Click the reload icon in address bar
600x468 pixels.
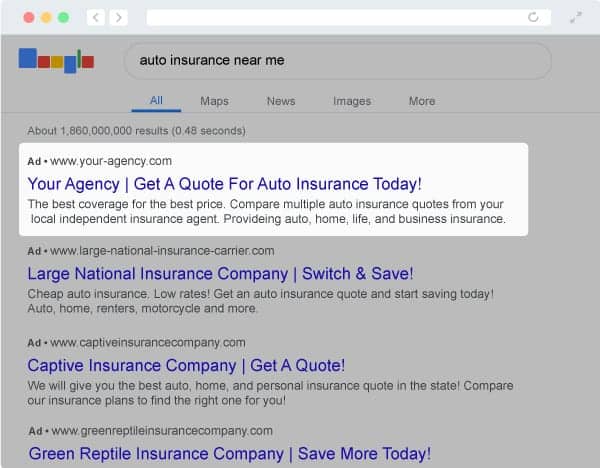point(533,17)
